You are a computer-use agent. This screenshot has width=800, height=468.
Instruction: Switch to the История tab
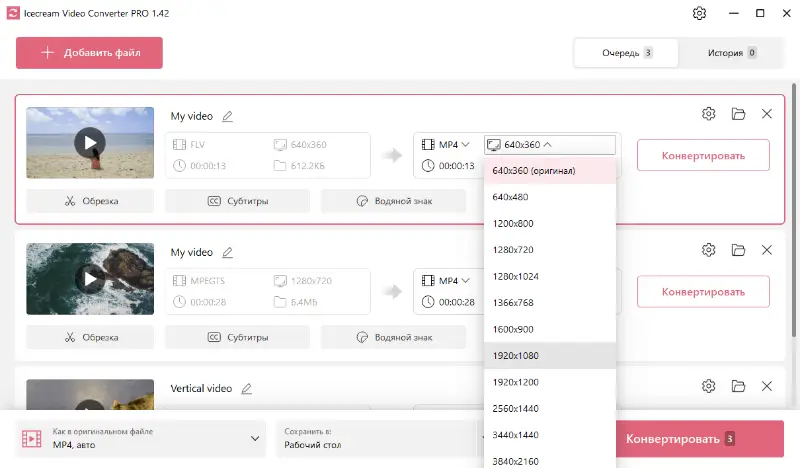tap(733, 53)
